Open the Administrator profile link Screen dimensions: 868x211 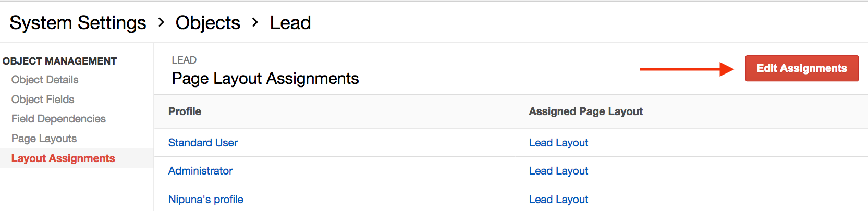click(x=200, y=171)
